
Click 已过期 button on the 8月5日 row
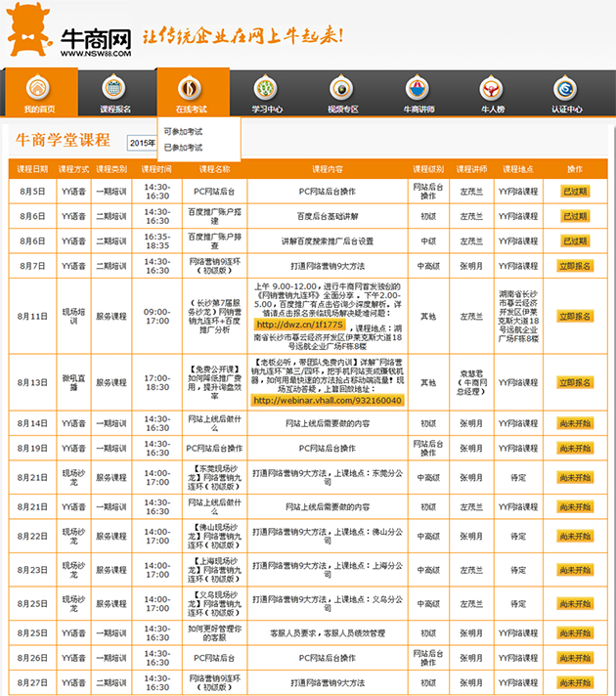click(575, 191)
